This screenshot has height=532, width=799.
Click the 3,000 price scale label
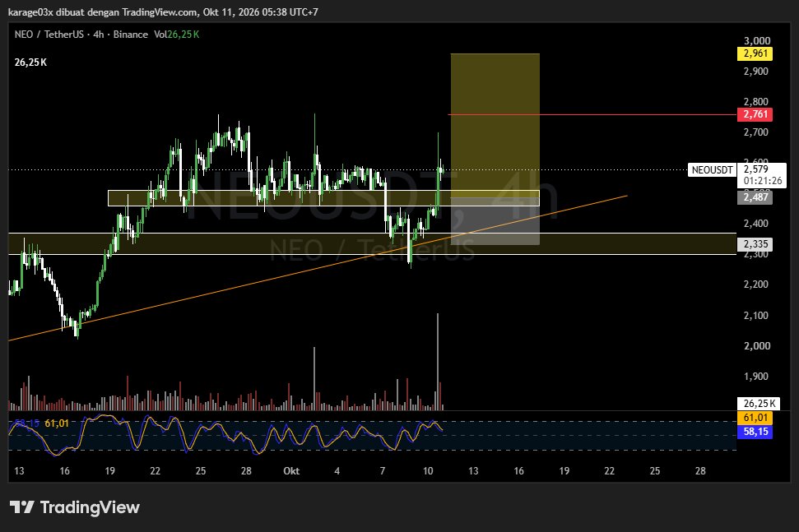[757, 41]
